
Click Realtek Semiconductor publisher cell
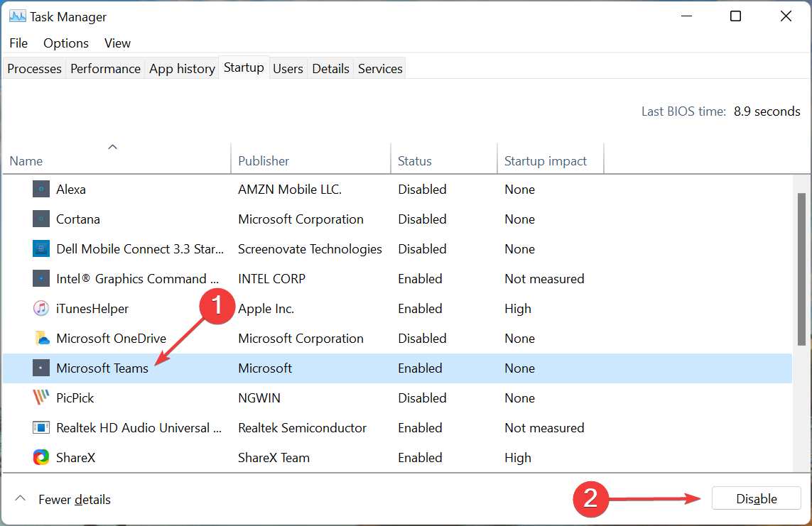click(302, 428)
